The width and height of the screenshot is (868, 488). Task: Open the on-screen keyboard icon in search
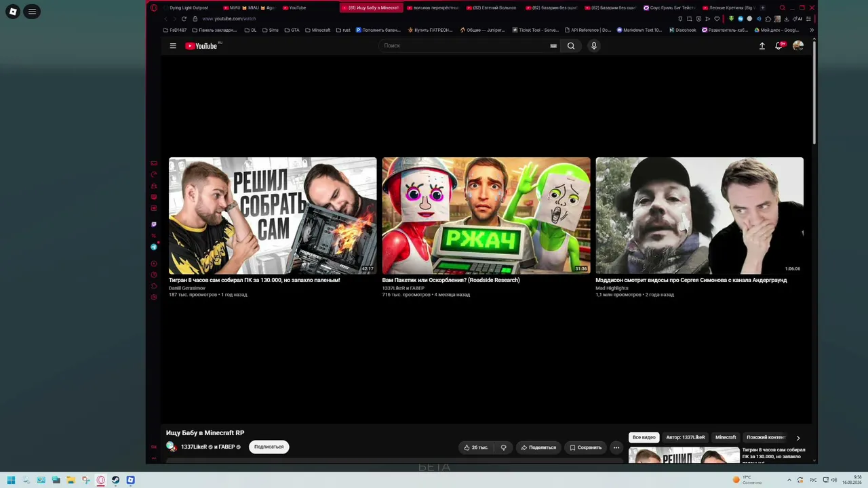pyautogui.click(x=553, y=46)
